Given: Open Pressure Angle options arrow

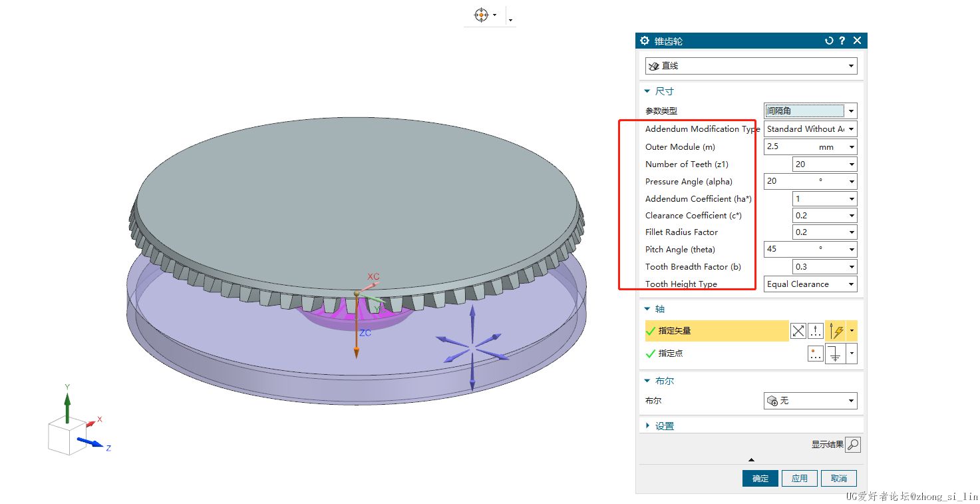Looking at the screenshot, I should pyautogui.click(x=852, y=182).
